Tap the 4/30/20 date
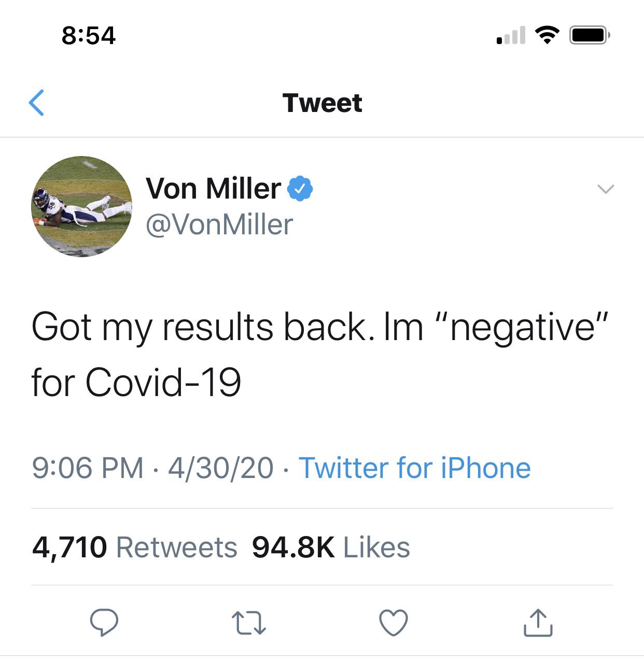This screenshot has height=661, width=644. tap(221, 468)
